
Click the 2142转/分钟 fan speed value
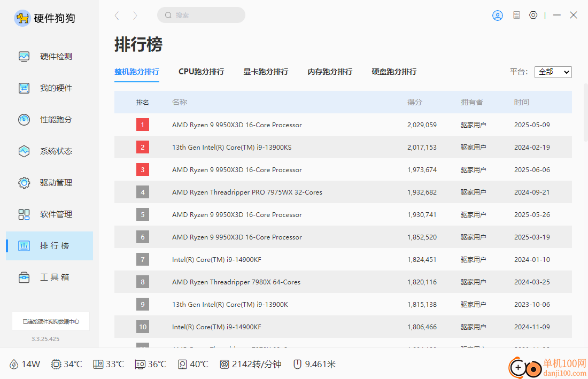257,365
